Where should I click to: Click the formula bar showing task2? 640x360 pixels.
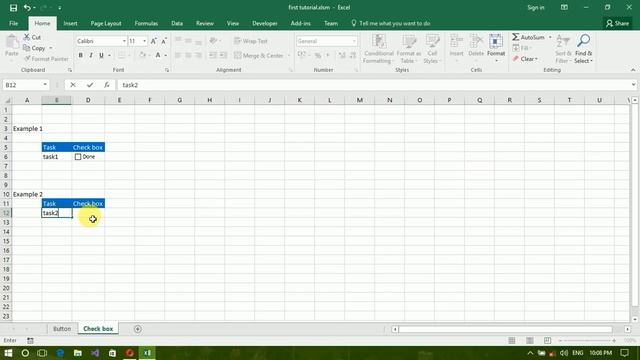tap(373, 85)
